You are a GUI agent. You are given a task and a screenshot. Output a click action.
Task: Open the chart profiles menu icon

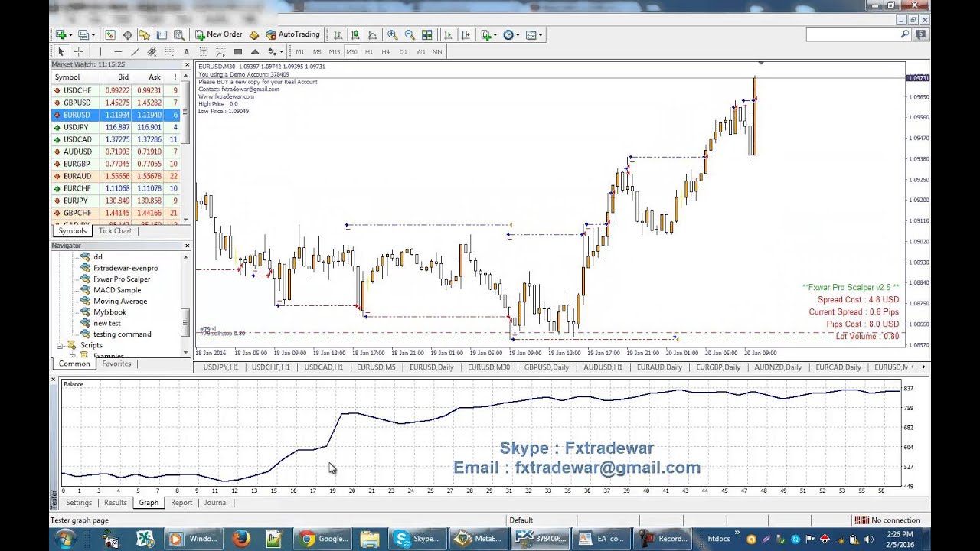(x=83, y=34)
